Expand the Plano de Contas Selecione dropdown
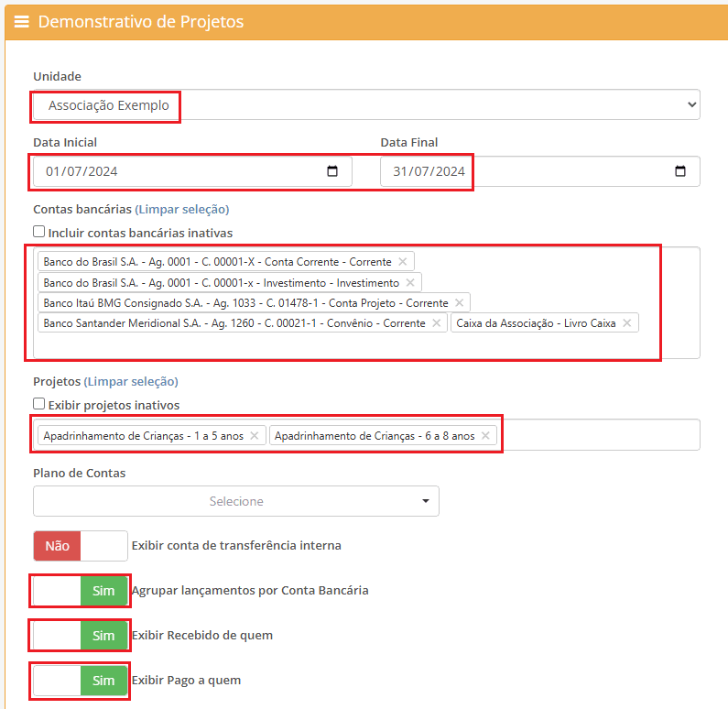Image resolution: width=728 pixels, height=709 pixels. (236, 501)
